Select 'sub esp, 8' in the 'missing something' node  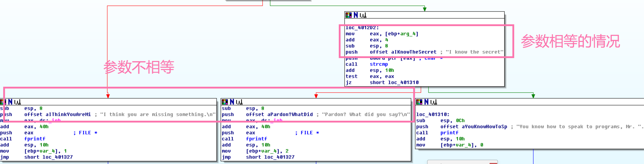tap(21, 108)
